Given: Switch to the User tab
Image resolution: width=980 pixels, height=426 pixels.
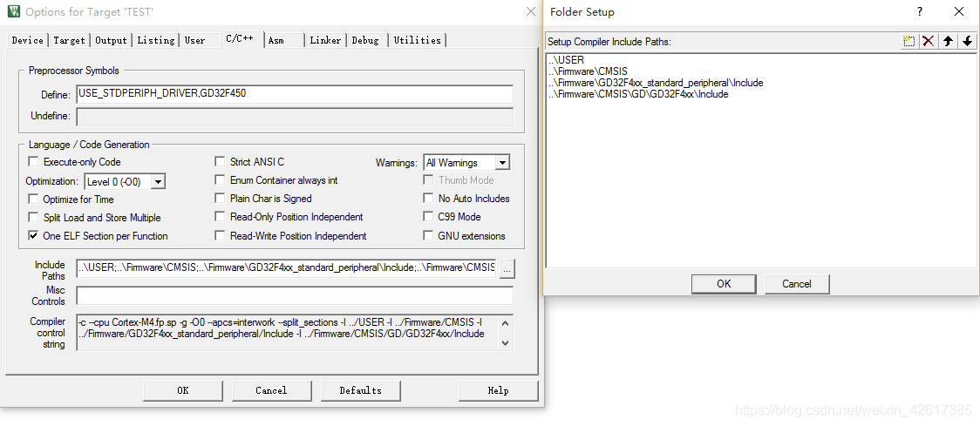Looking at the screenshot, I should point(195,40).
